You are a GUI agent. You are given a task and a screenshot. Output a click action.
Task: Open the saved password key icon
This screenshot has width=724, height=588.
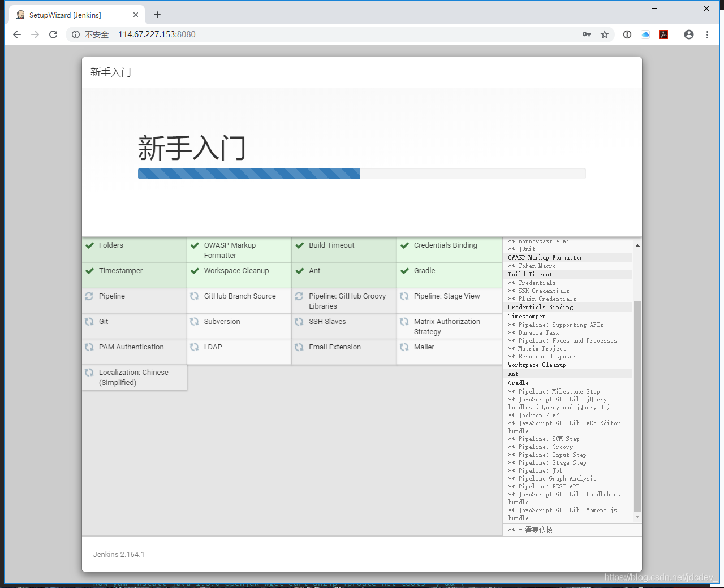click(587, 34)
